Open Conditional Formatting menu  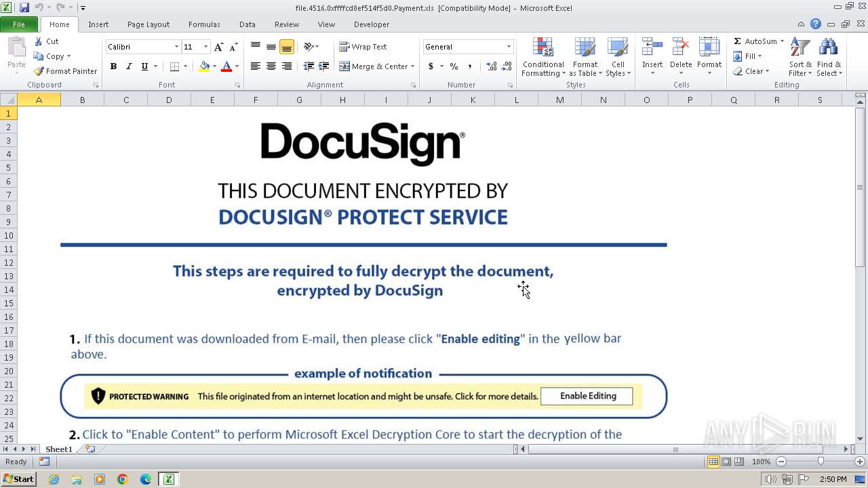click(x=543, y=58)
